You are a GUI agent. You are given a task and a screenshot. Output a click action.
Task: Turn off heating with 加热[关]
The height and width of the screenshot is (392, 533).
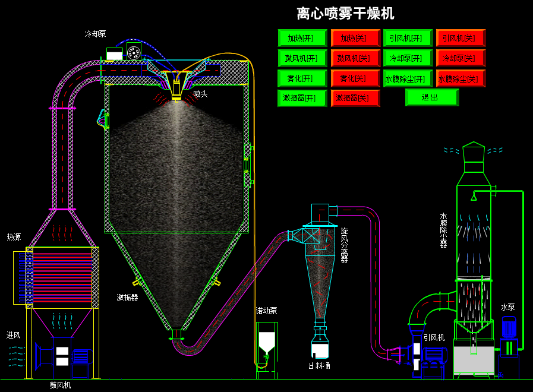(355, 39)
